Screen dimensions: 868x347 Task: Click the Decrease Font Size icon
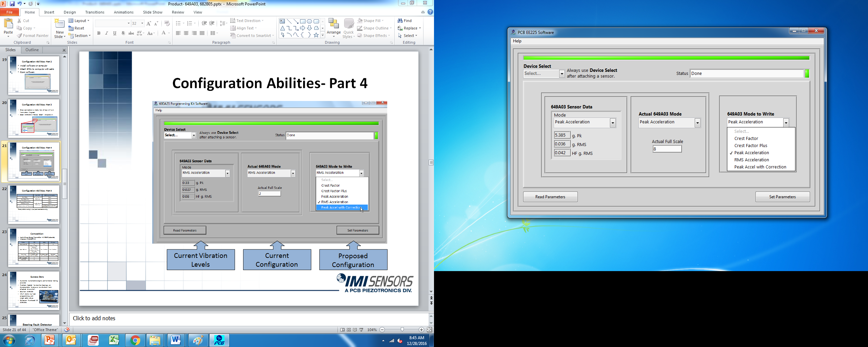coord(156,23)
